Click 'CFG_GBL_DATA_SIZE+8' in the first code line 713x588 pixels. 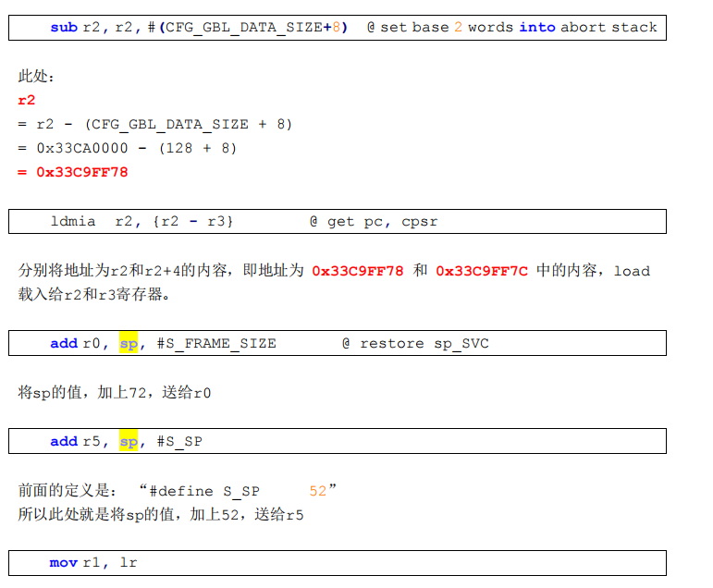point(252,28)
